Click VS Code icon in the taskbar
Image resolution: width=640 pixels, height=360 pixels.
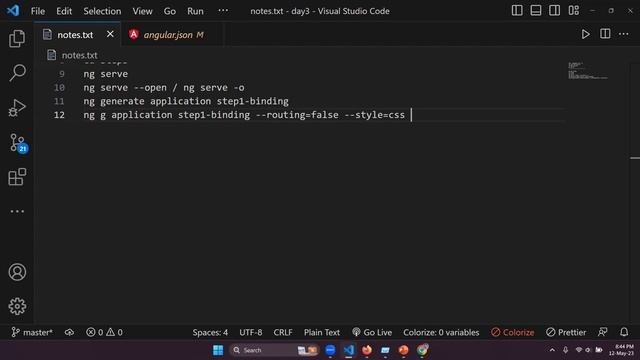349,350
